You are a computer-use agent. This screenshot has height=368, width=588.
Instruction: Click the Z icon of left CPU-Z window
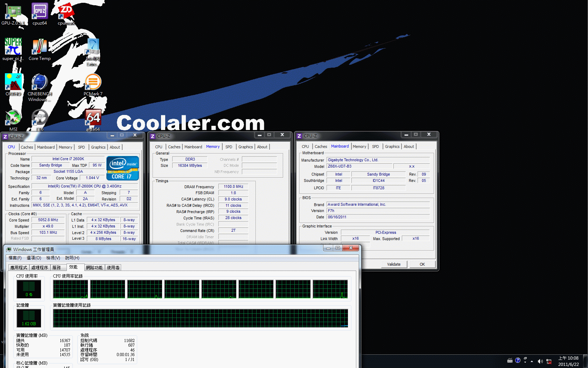click(5, 136)
